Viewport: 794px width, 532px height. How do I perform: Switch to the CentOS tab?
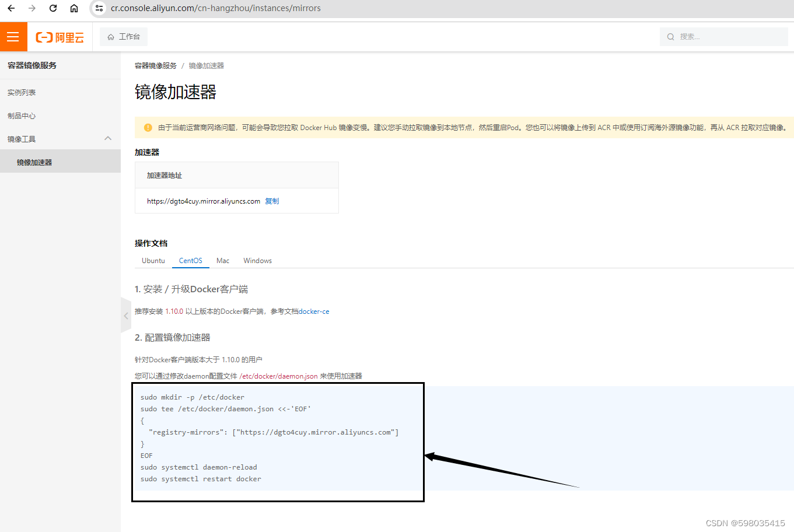[x=191, y=261]
